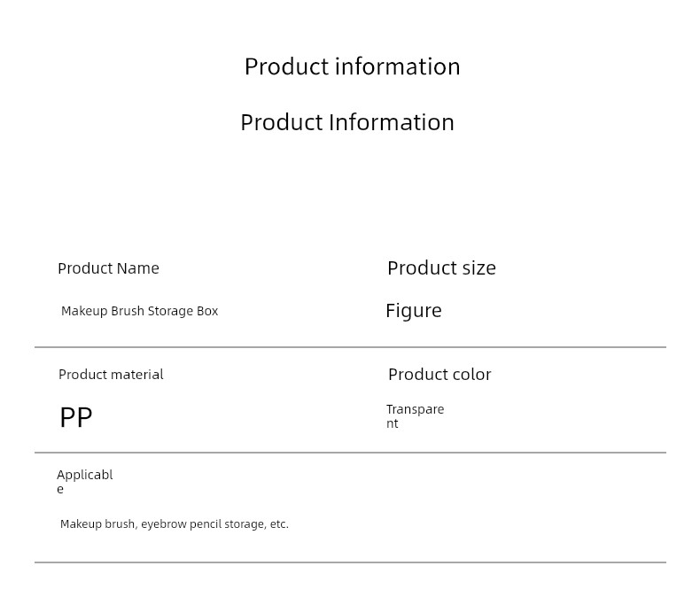Screen dimensions: 700x597
Task: Click the 'Transparent' color value
Action: pos(416,416)
